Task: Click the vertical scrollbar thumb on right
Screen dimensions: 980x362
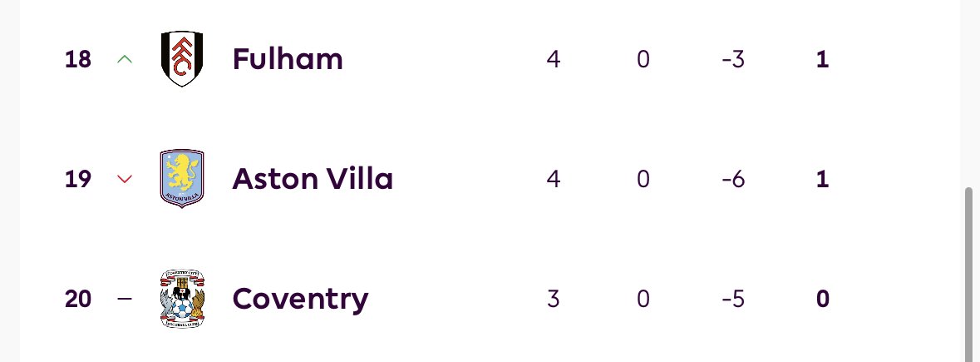Action: pyautogui.click(x=969, y=274)
